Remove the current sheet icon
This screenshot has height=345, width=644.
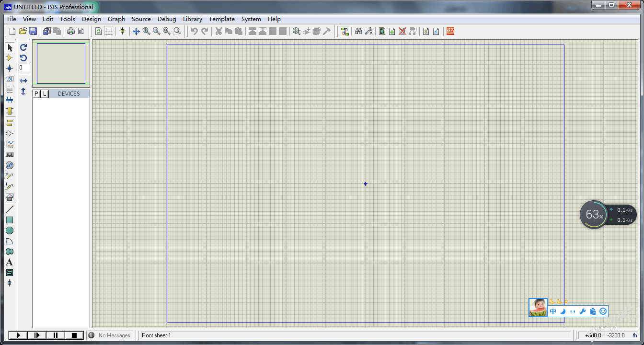pyautogui.click(x=402, y=31)
